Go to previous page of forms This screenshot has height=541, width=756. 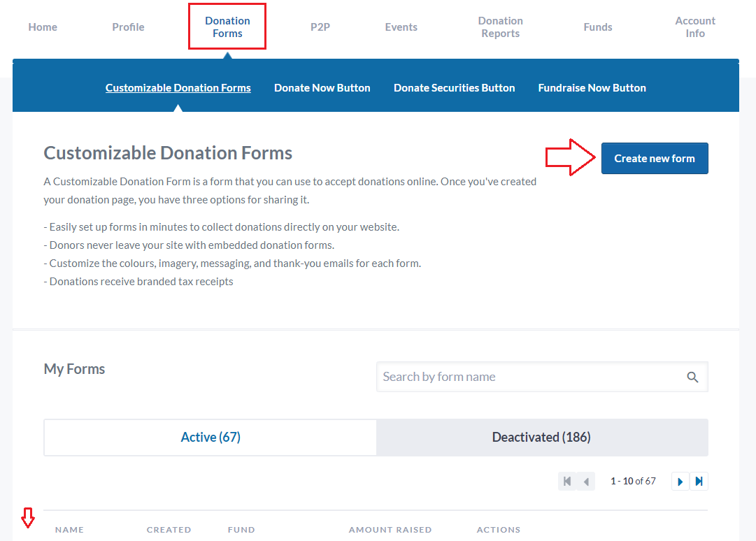point(586,482)
